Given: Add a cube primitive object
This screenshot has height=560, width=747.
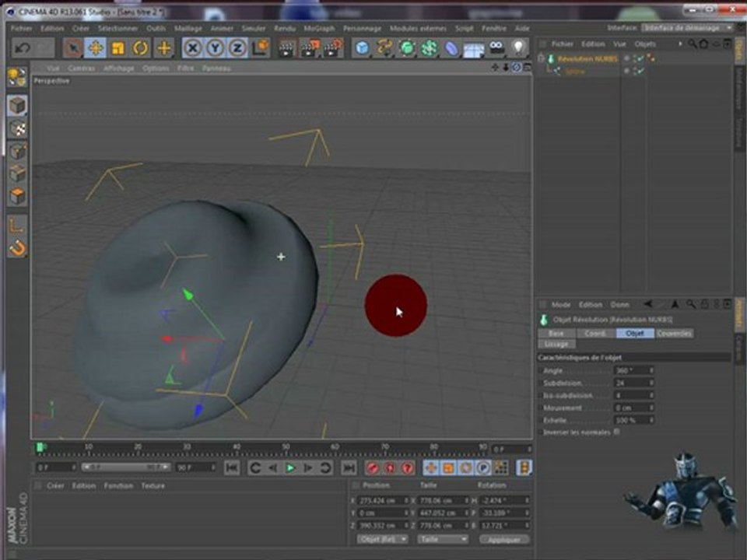Looking at the screenshot, I should [362, 48].
